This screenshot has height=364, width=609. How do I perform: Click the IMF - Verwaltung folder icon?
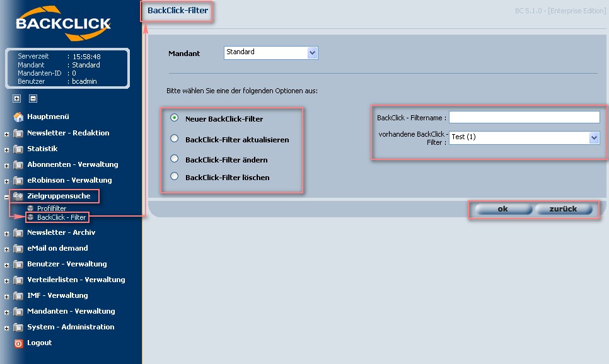point(18,296)
